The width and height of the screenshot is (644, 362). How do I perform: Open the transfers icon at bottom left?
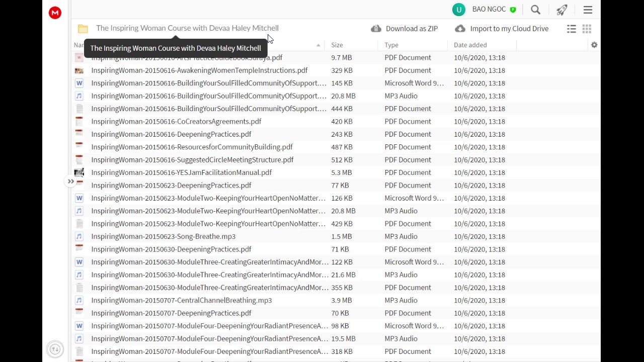55,349
